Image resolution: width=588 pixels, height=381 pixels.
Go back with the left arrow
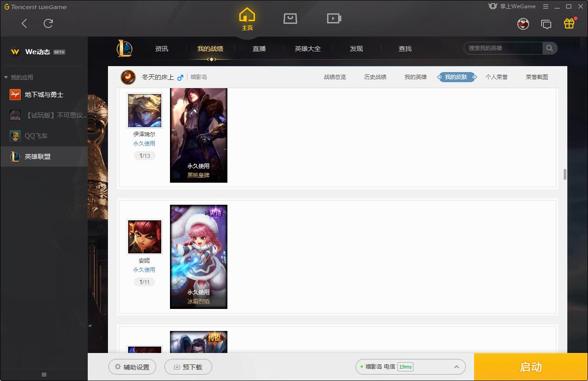coord(24,23)
